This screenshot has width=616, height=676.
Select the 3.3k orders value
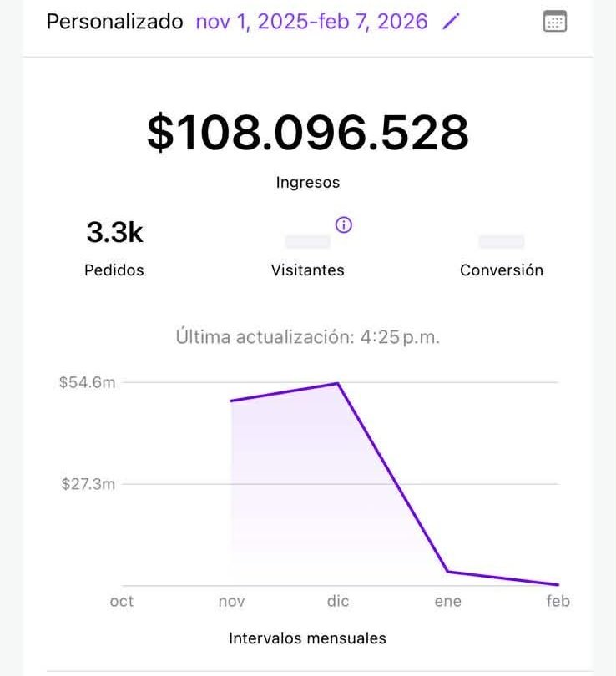114,233
